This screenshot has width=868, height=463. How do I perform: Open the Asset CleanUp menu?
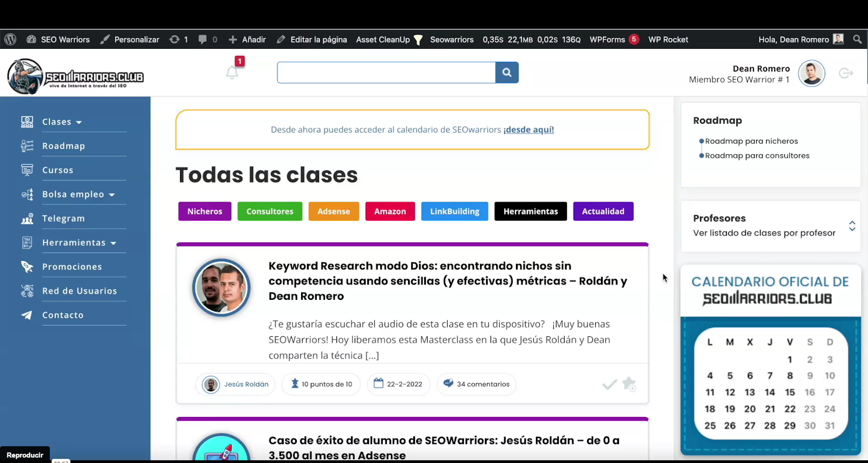tap(389, 40)
